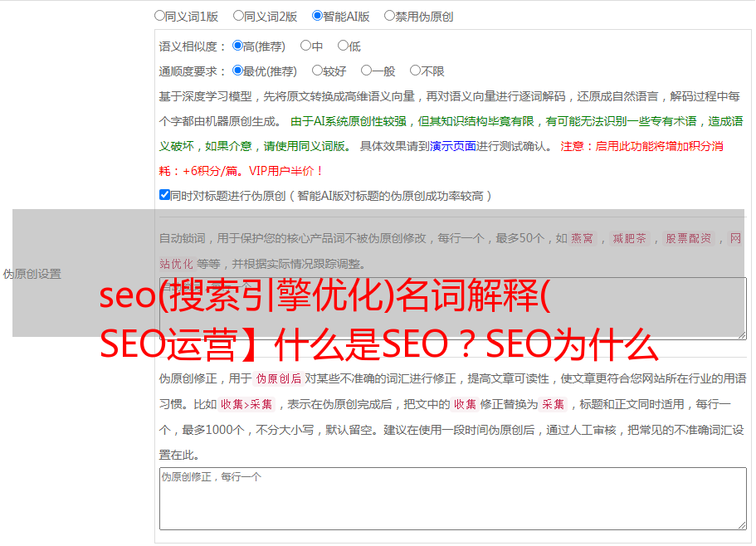Pick the 禁用伪原创 radio option

(389, 16)
